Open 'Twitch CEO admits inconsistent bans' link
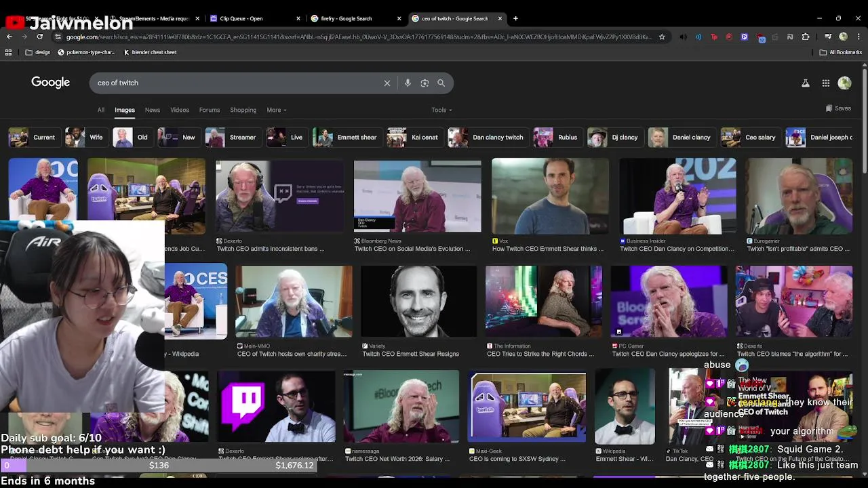 tap(271, 249)
